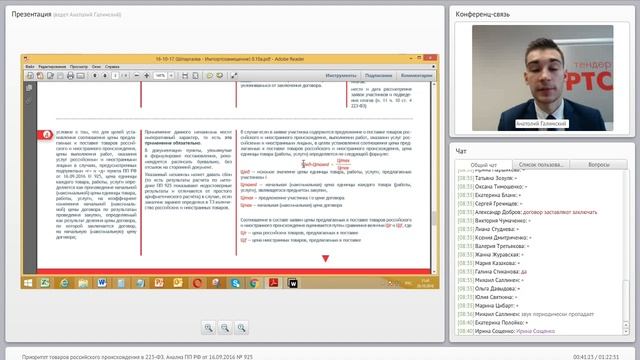Open File Explorer from the taskbar
Image resolution: width=640 pixels, height=360 pixels.
point(83,283)
